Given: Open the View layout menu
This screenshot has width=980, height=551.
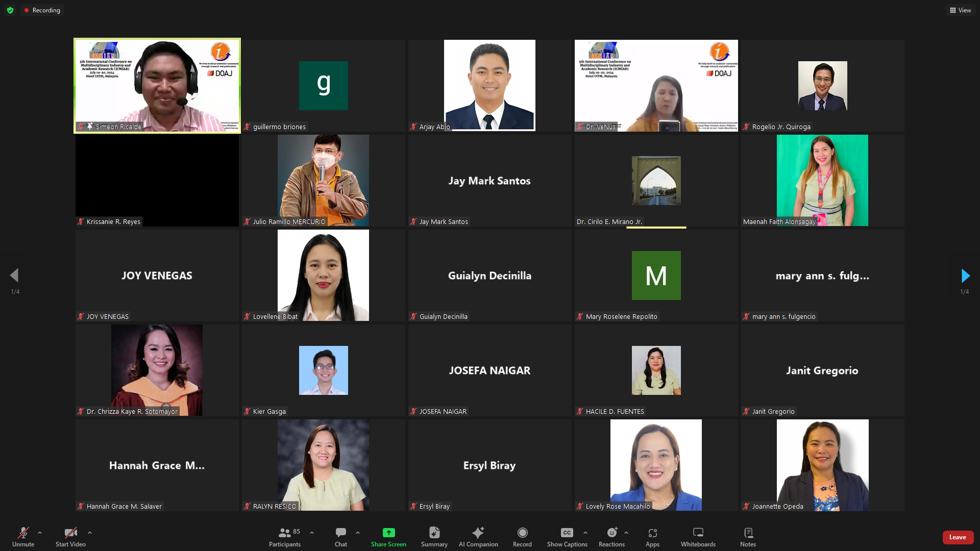Looking at the screenshot, I should click(x=960, y=10).
